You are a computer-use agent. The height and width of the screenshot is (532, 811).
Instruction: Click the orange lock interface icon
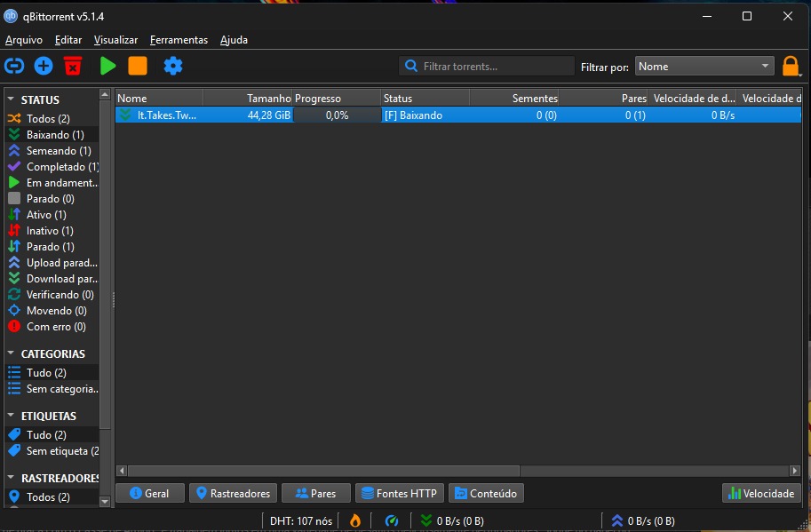(791, 67)
